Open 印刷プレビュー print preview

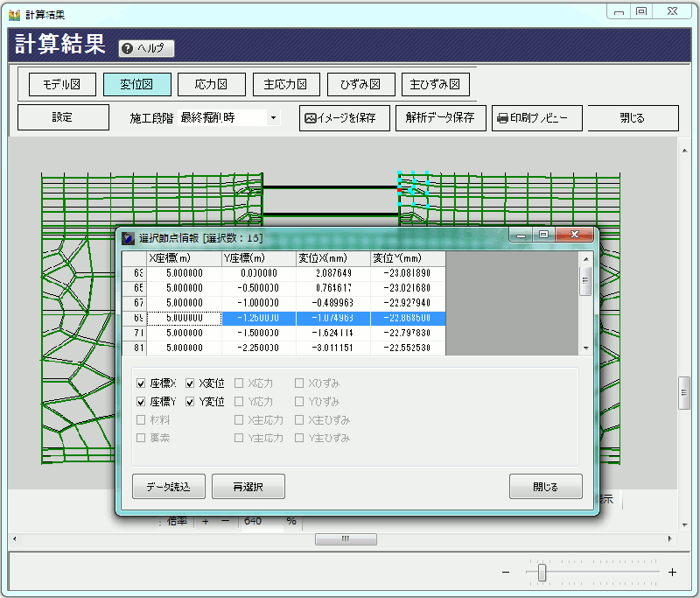537,118
